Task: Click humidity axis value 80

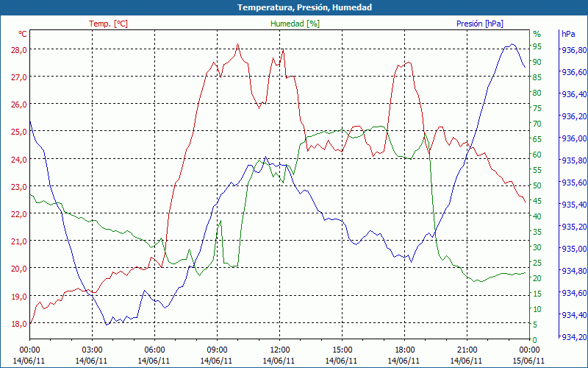Action: pyautogui.click(x=537, y=93)
